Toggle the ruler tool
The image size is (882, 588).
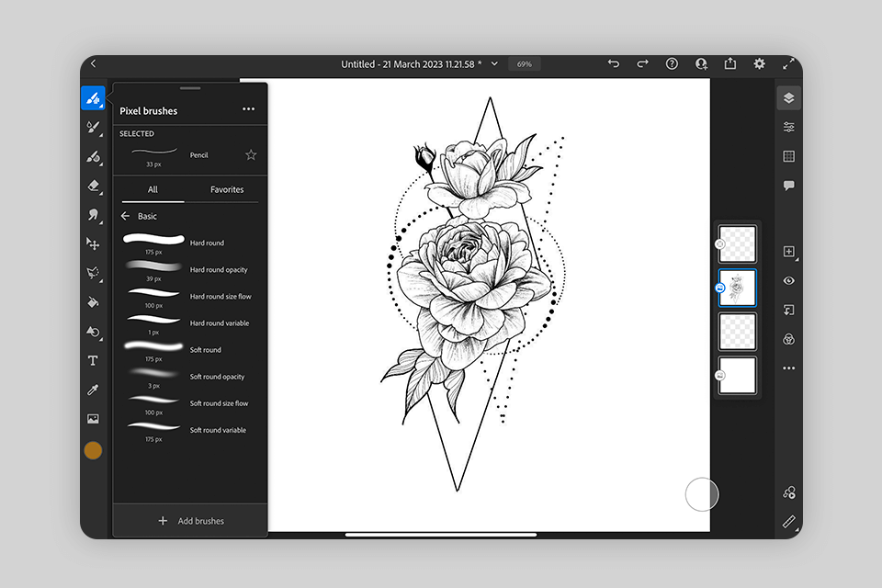tap(788, 522)
